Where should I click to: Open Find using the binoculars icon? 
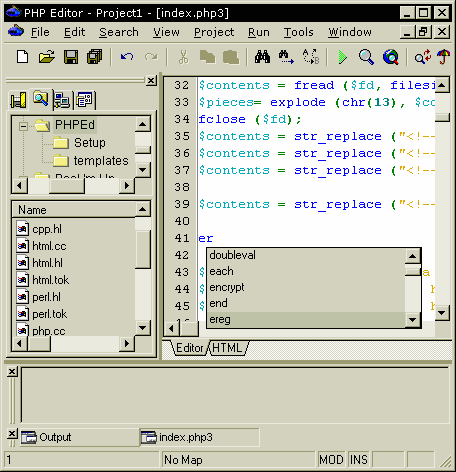[x=262, y=57]
